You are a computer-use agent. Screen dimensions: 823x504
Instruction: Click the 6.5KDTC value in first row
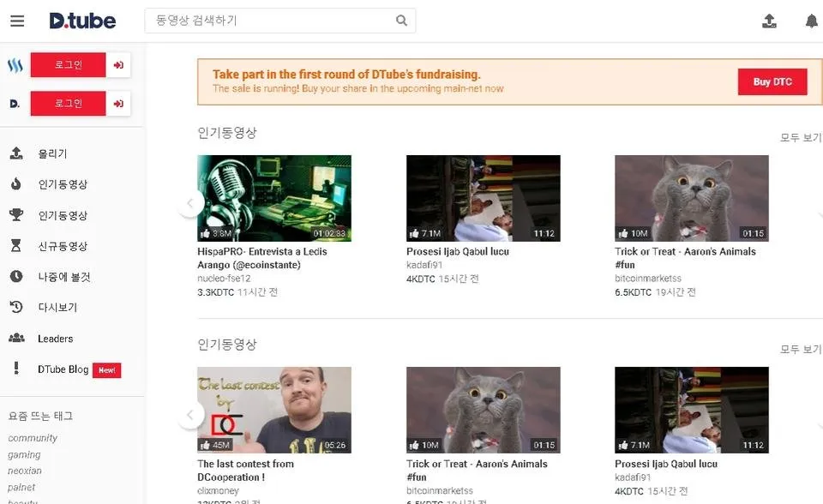pyautogui.click(x=633, y=292)
